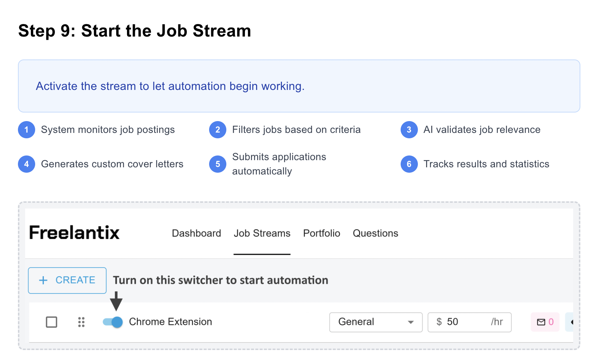Switch to the Job Streams tab
The width and height of the screenshot is (599, 364).
coord(262,233)
